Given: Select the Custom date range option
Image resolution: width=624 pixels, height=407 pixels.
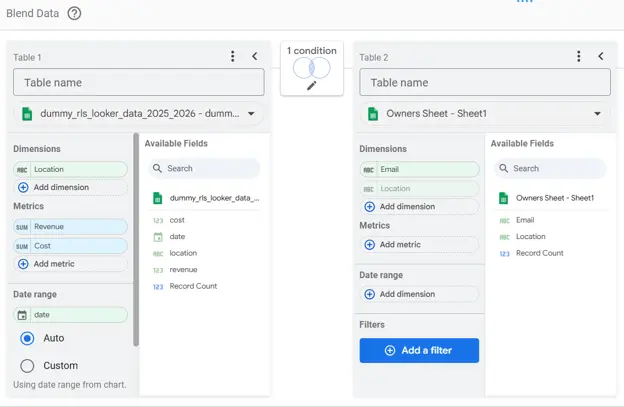Looking at the screenshot, I should coord(28,365).
